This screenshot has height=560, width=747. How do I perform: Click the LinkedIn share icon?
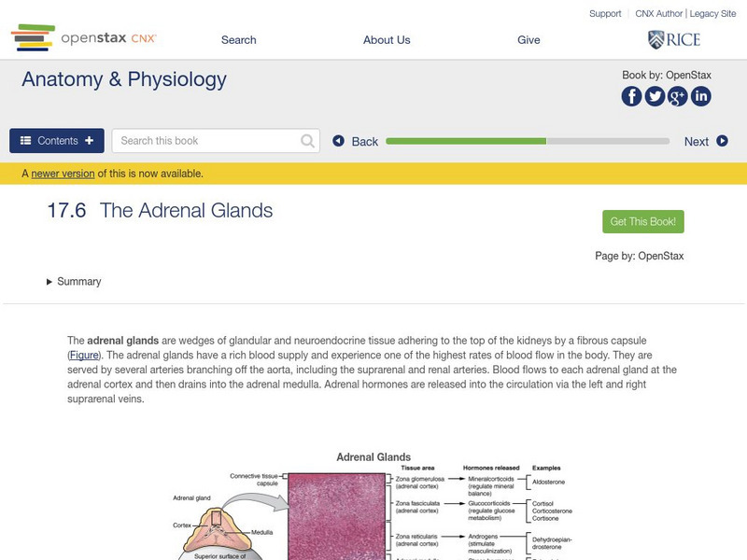(700, 96)
